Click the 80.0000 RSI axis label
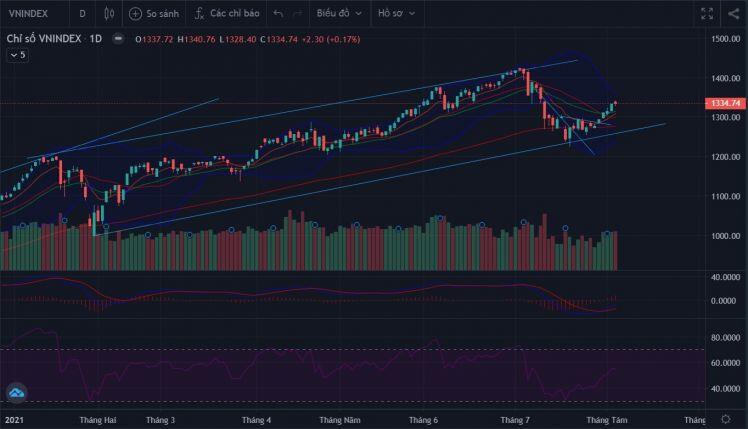The height and width of the screenshot is (429, 748). pos(726,338)
